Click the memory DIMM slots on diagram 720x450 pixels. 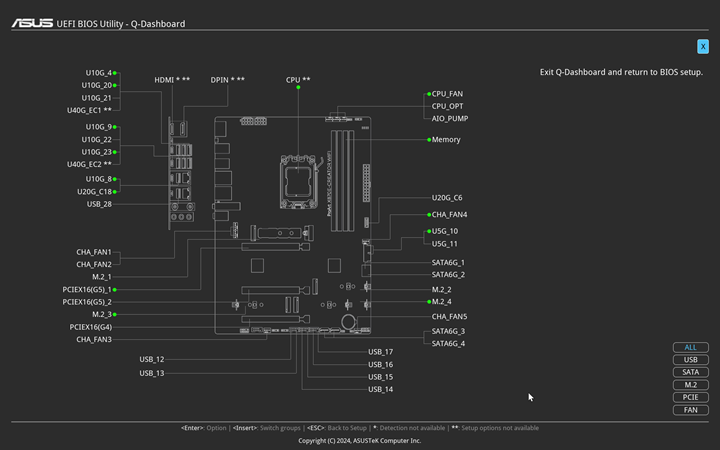coord(343,170)
